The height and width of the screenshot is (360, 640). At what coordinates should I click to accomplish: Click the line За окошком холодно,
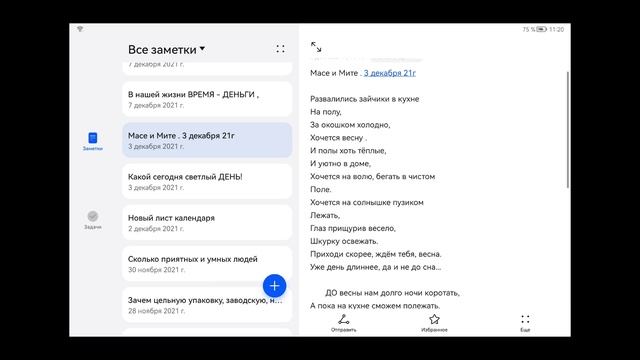(x=350, y=125)
